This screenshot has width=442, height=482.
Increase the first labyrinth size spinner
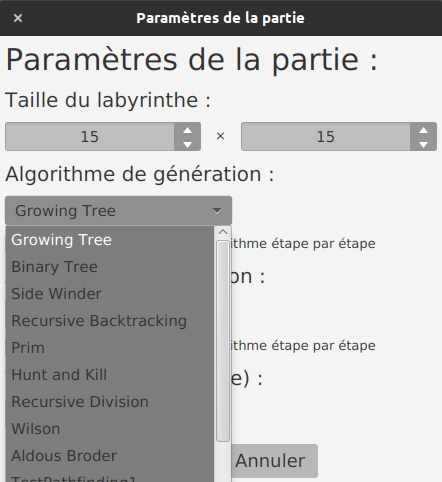187,130
